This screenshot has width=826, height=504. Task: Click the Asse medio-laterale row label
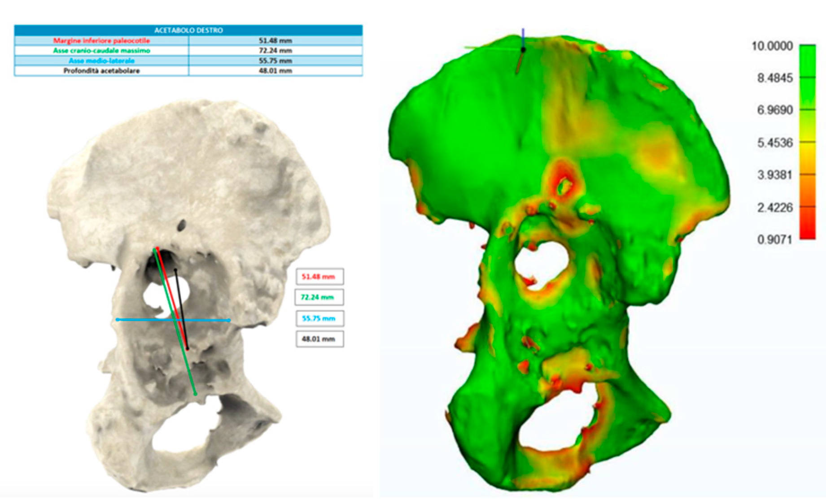click(x=101, y=61)
